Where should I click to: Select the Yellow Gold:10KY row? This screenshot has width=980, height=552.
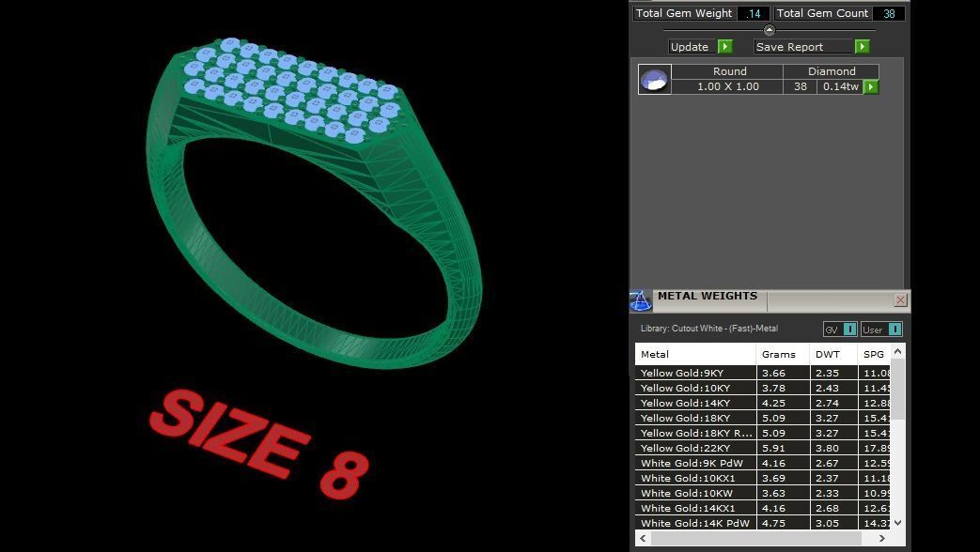763,388
